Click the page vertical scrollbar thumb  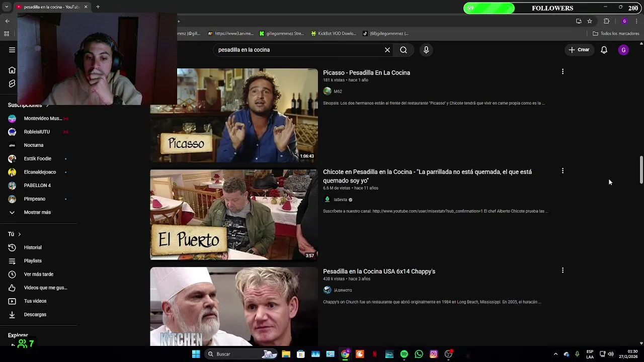pos(641,170)
